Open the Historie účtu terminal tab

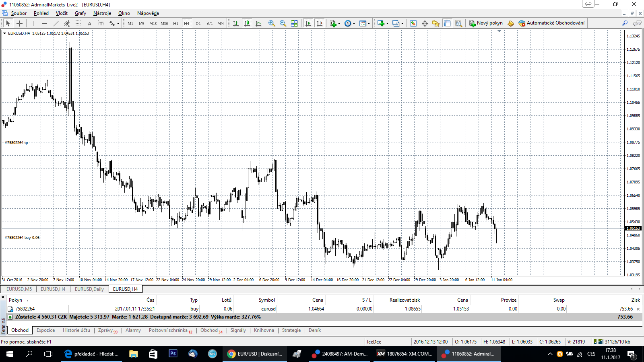coord(76,330)
